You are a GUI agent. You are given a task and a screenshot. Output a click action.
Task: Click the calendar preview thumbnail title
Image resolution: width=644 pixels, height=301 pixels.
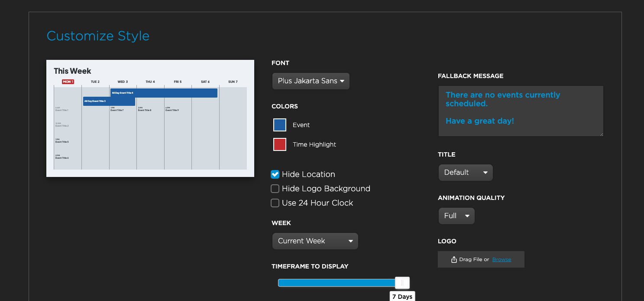pos(72,71)
